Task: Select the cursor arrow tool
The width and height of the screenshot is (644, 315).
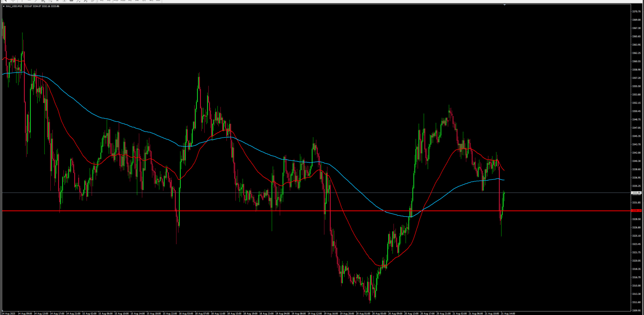Action: pos(6,1)
